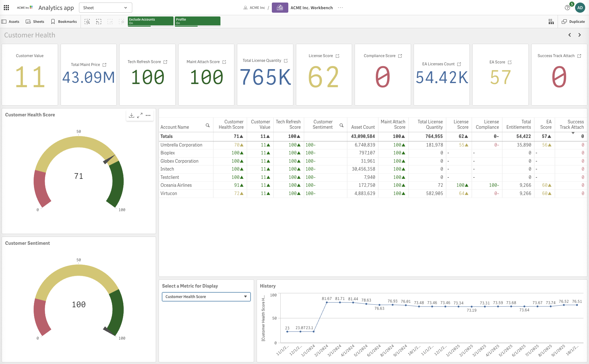This screenshot has height=364, width=589.
Task: Go to next sheet arrow
Action: [x=579, y=35]
